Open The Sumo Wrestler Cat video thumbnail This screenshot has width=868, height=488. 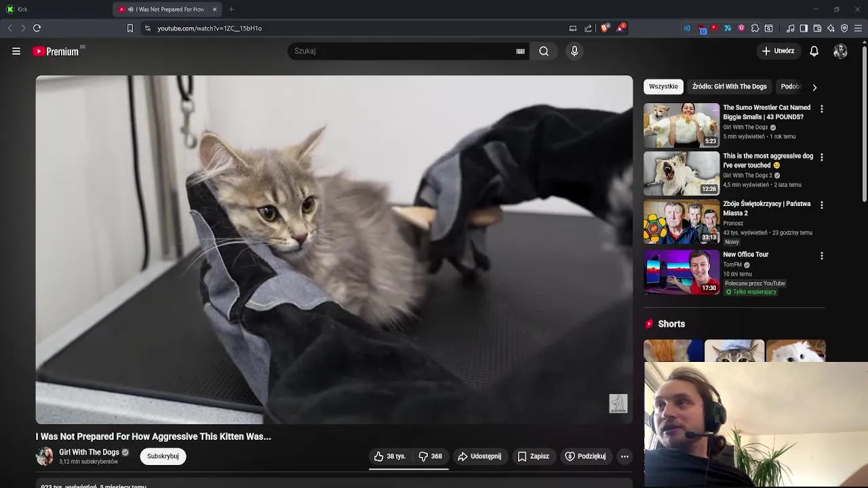[x=681, y=125]
